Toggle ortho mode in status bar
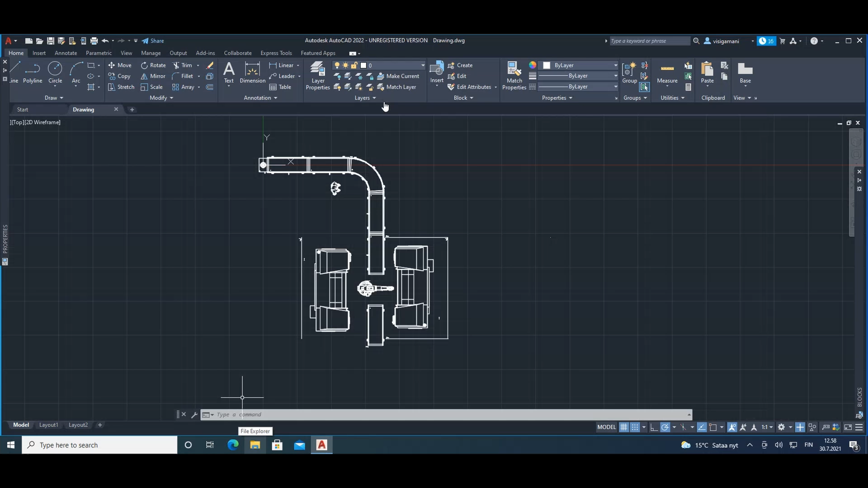 click(654, 427)
